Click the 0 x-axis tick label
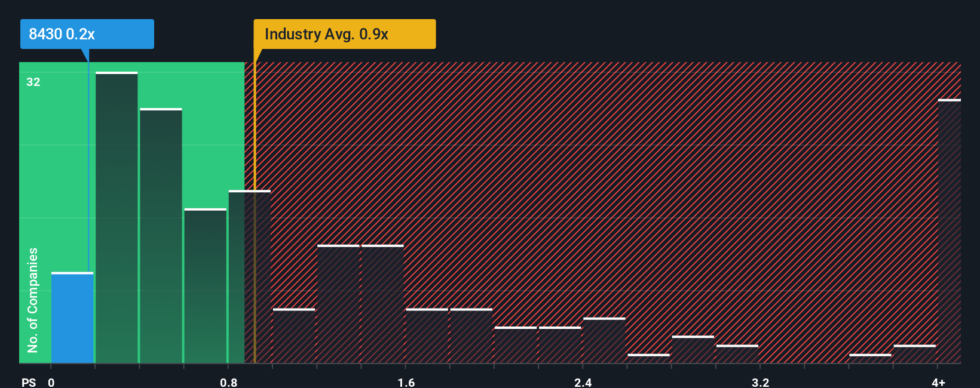The height and width of the screenshot is (388, 980). click(x=51, y=382)
